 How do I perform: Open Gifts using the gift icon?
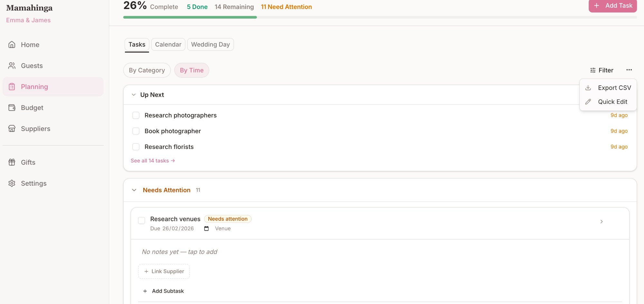point(12,162)
